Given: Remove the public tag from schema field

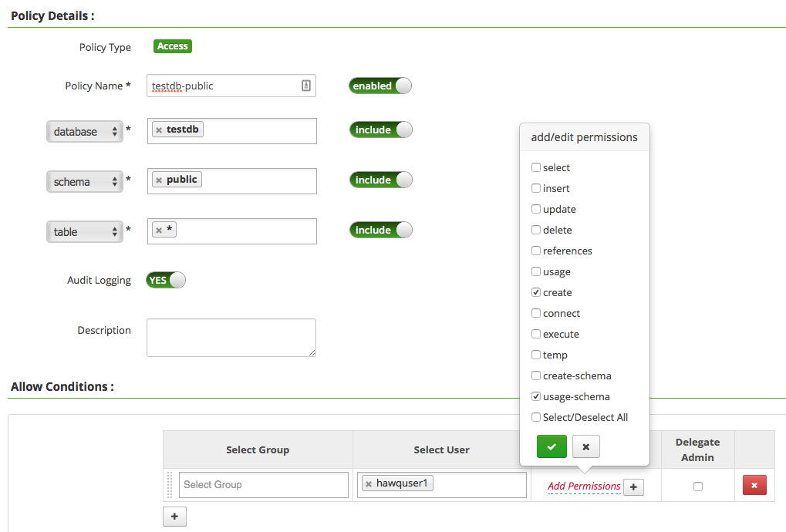Looking at the screenshot, I should coord(159,180).
